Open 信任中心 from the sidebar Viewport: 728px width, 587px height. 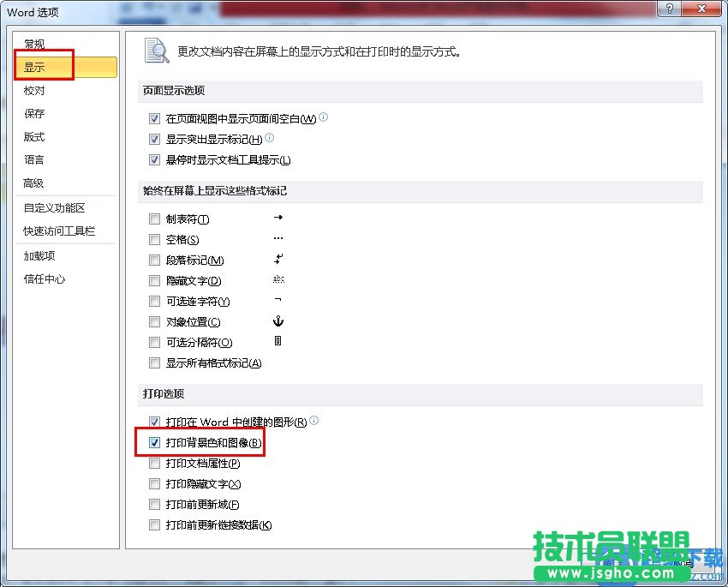tap(45, 279)
